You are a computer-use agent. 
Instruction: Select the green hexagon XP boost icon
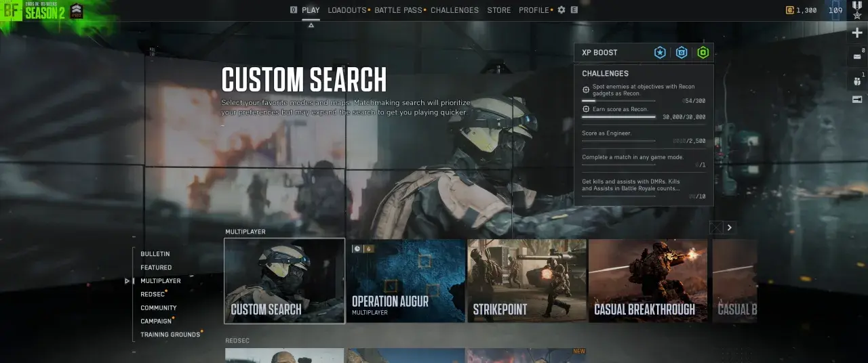(x=703, y=53)
